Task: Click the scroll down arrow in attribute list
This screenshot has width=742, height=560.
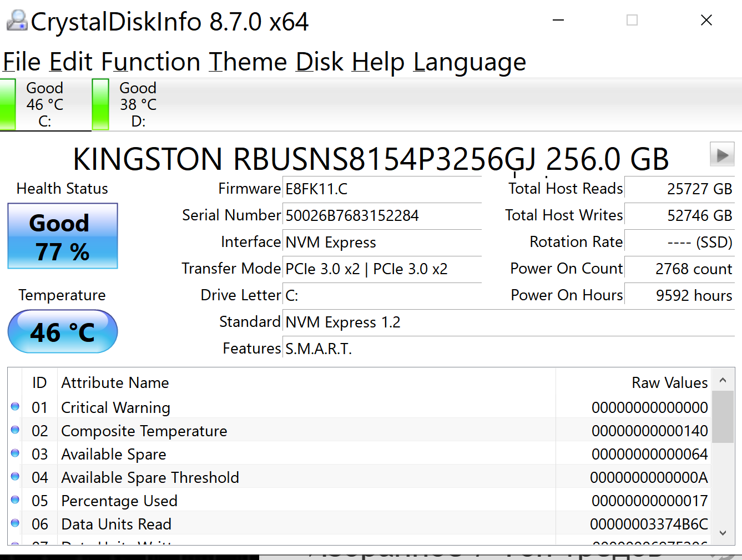Action: [723, 533]
